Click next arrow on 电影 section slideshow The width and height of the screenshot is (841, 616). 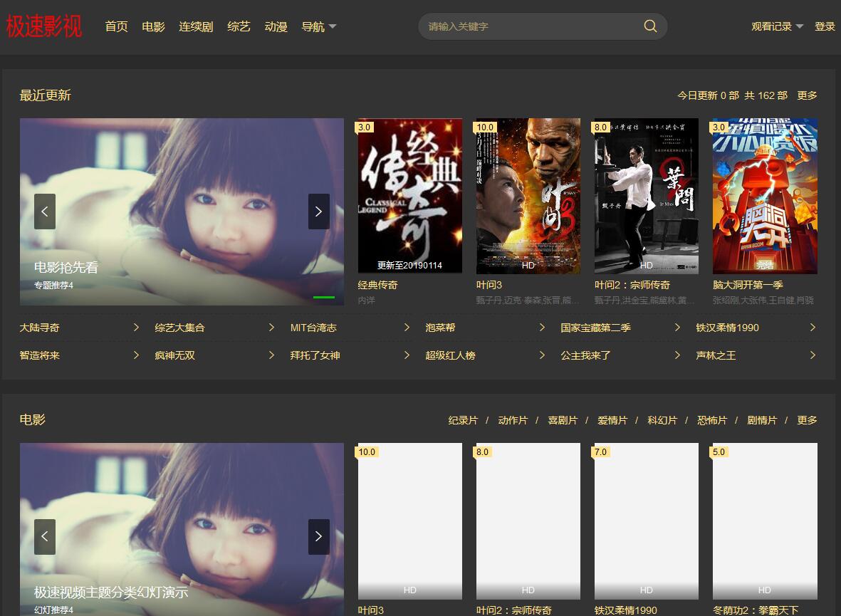[318, 536]
